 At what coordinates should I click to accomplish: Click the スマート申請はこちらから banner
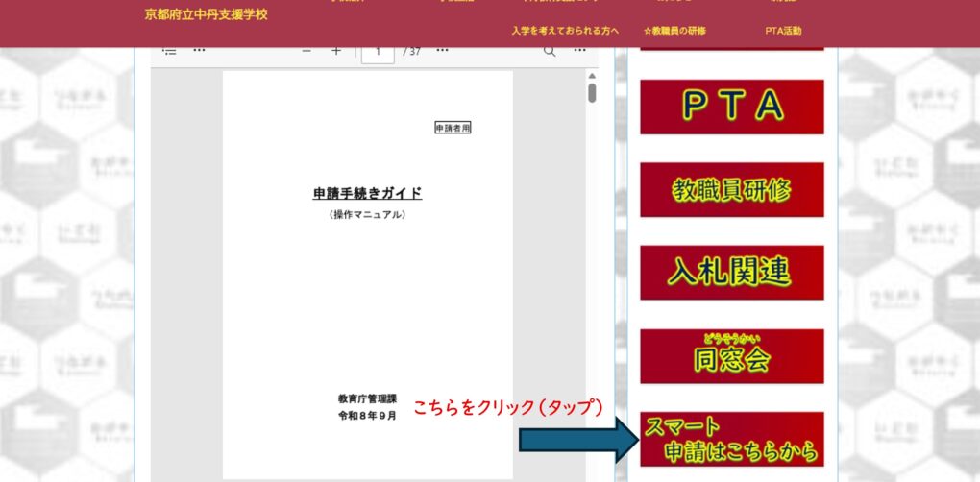tap(732, 439)
